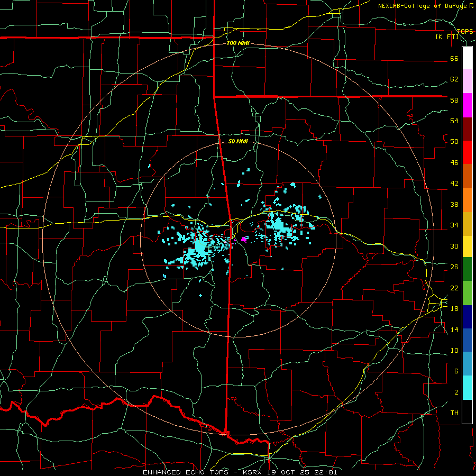Click the 62 legend value
The width and height of the screenshot is (476, 476).
click(x=454, y=79)
